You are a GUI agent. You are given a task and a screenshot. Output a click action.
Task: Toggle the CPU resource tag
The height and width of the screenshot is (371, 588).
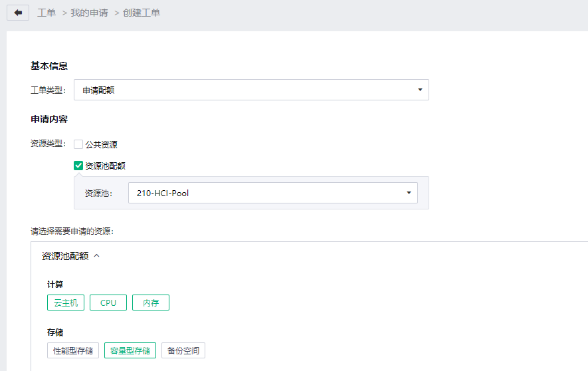point(108,303)
